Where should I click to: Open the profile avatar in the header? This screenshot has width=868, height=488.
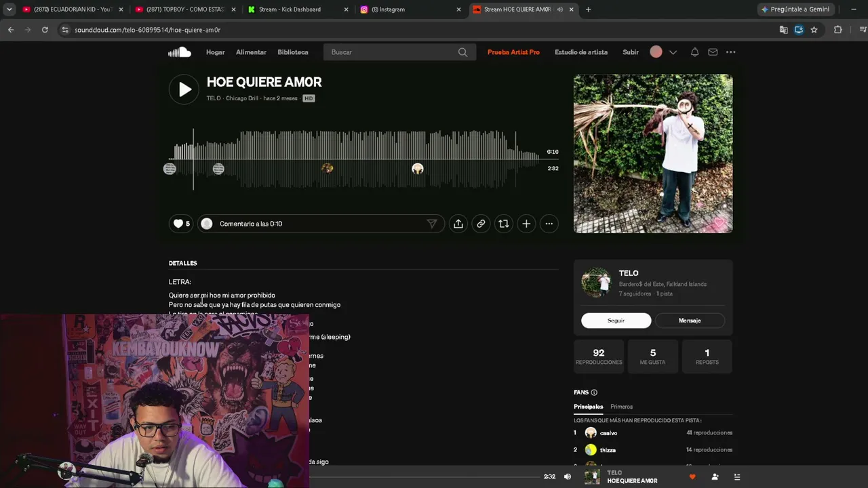tap(656, 52)
